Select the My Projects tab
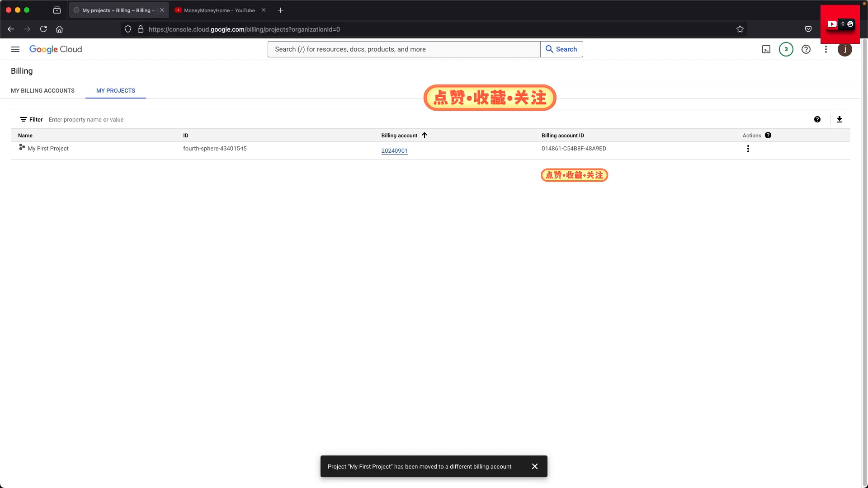868x488 pixels. point(116,90)
